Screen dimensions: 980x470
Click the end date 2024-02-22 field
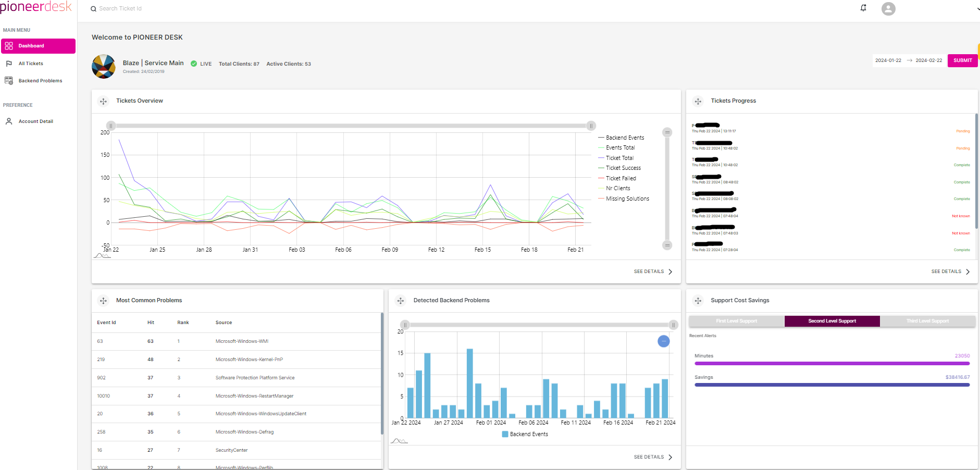(x=929, y=60)
